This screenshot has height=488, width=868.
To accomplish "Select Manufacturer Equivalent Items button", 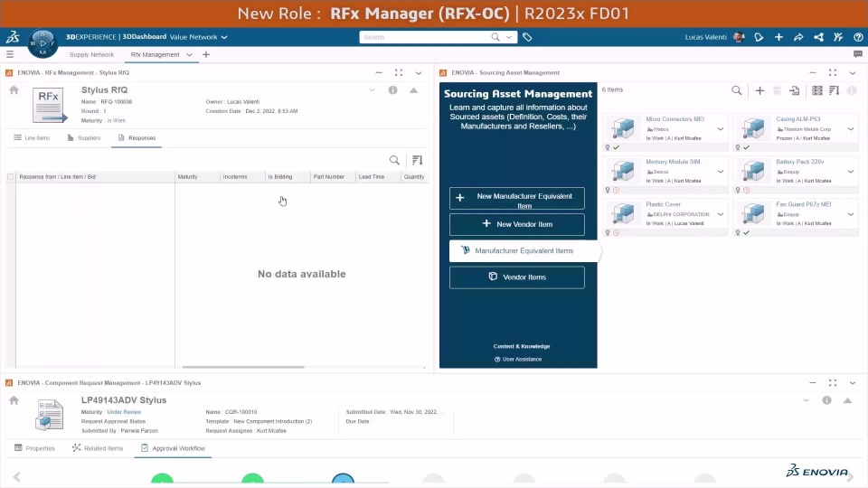I will click(x=524, y=250).
